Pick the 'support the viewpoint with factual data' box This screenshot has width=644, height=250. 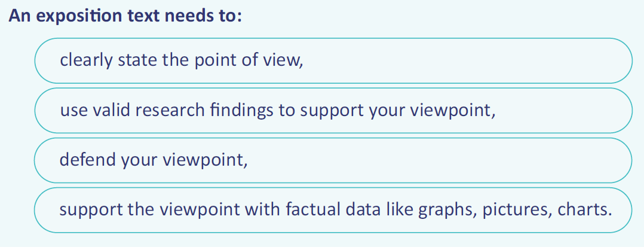coord(333,210)
